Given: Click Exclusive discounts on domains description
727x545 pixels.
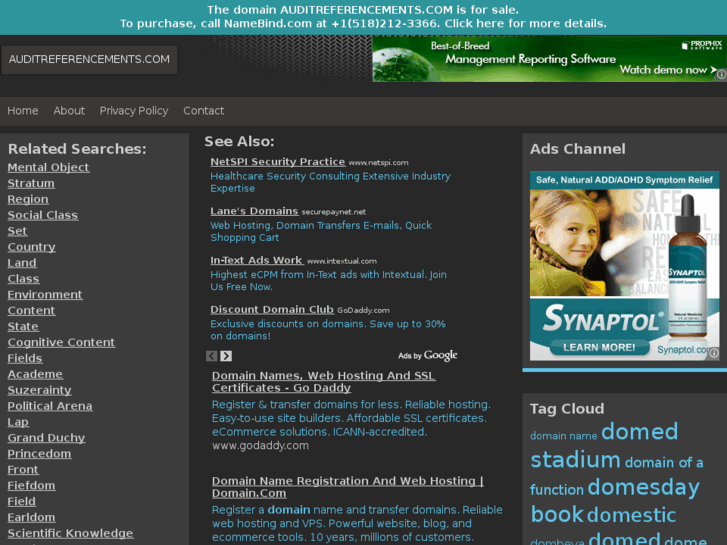Looking at the screenshot, I should point(328,330).
